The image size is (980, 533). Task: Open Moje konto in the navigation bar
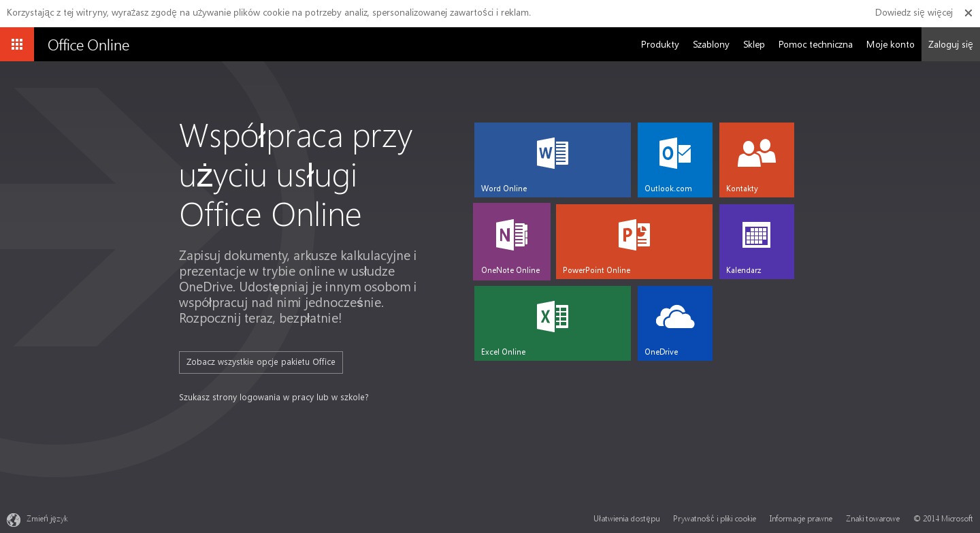click(889, 45)
